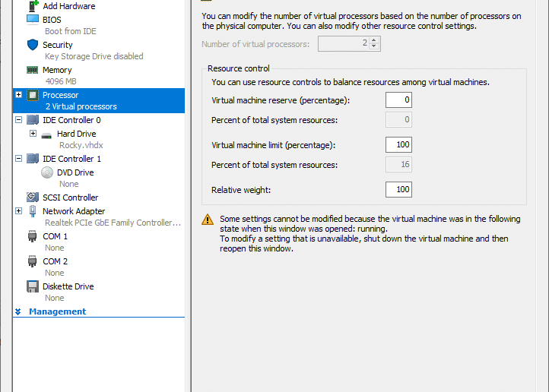Image resolution: width=549 pixels, height=392 pixels.
Task: Increase number of virtual processors
Action: tap(374, 40)
